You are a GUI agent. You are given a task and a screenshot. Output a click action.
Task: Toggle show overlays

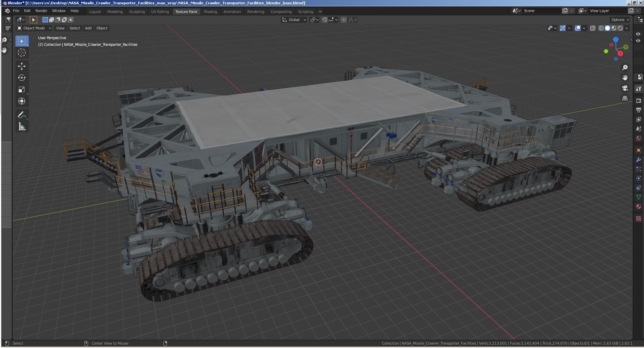pyautogui.click(x=578, y=28)
